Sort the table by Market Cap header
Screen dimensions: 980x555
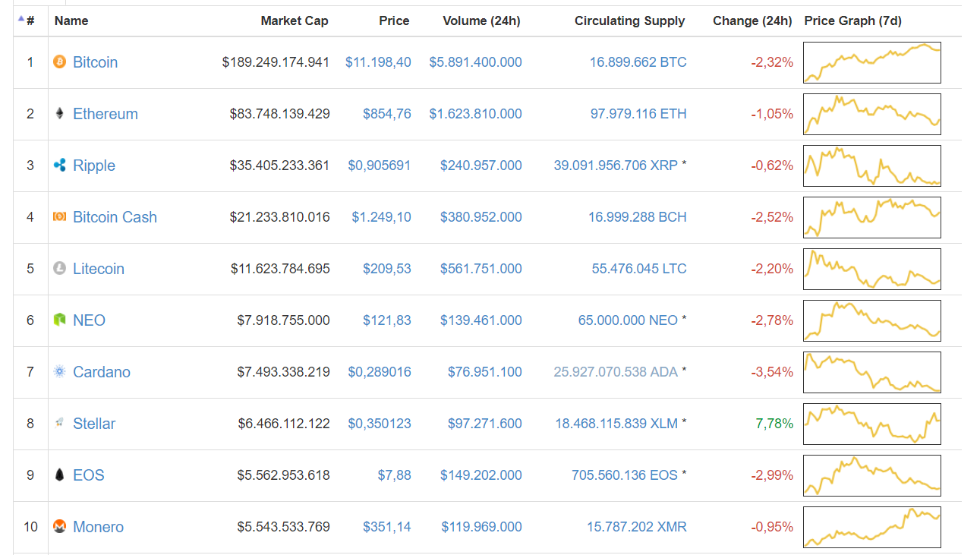(x=295, y=20)
